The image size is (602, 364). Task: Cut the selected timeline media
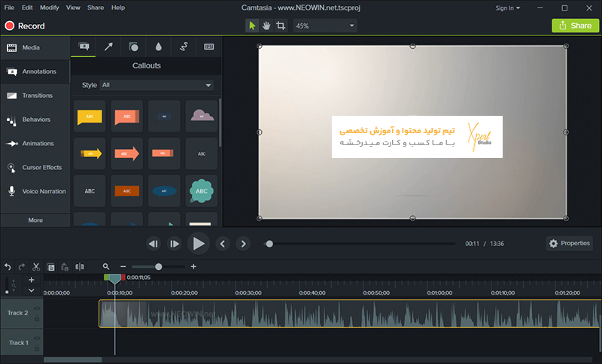pos(36,266)
